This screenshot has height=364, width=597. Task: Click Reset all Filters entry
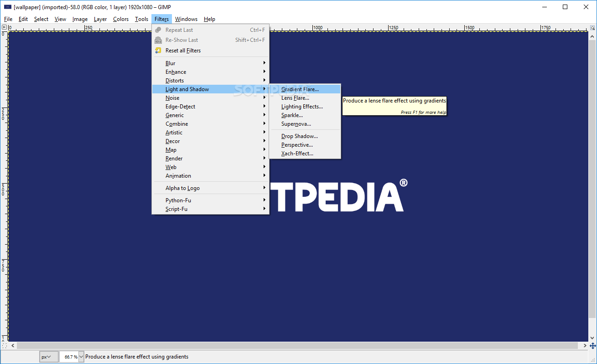pyautogui.click(x=210, y=51)
